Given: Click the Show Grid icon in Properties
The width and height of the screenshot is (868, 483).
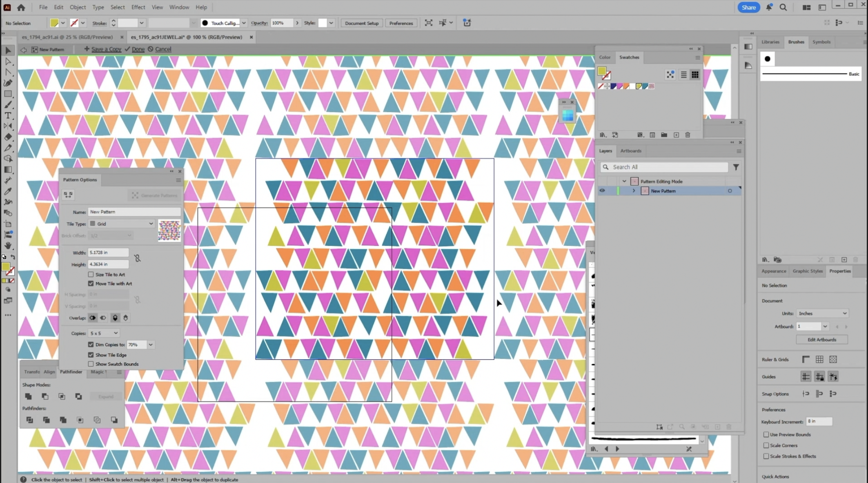Looking at the screenshot, I should [x=819, y=359].
